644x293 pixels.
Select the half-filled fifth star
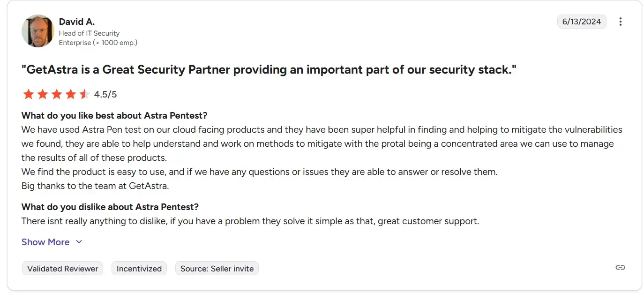(x=84, y=94)
